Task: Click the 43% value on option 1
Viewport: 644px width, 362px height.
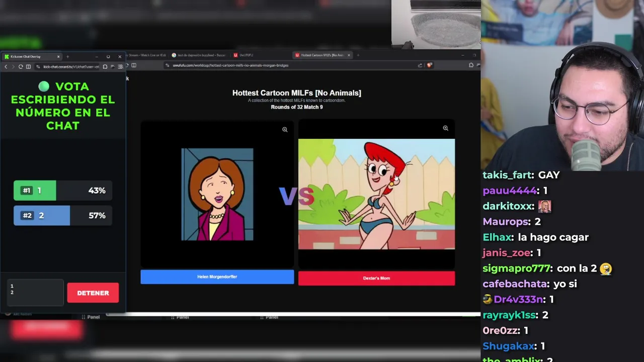Action: [x=97, y=191]
